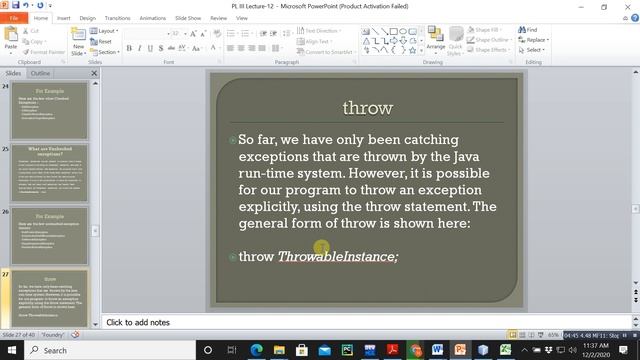Switch to Slide Sorter view icon
Screen dimensions: 640x360
(522, 335)
